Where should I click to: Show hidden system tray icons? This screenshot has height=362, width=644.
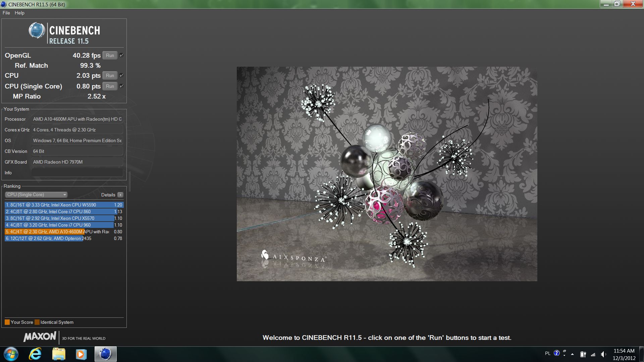(x=572, y=354)
